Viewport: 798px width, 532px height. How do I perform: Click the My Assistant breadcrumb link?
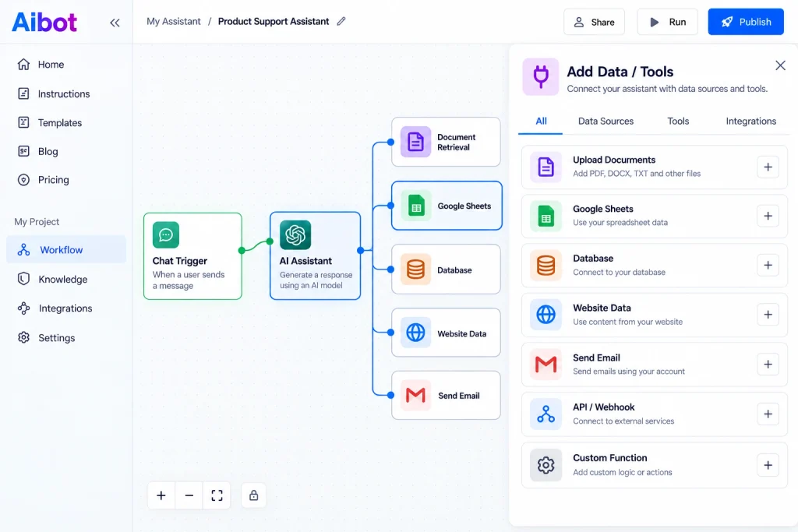coord(174,21)
